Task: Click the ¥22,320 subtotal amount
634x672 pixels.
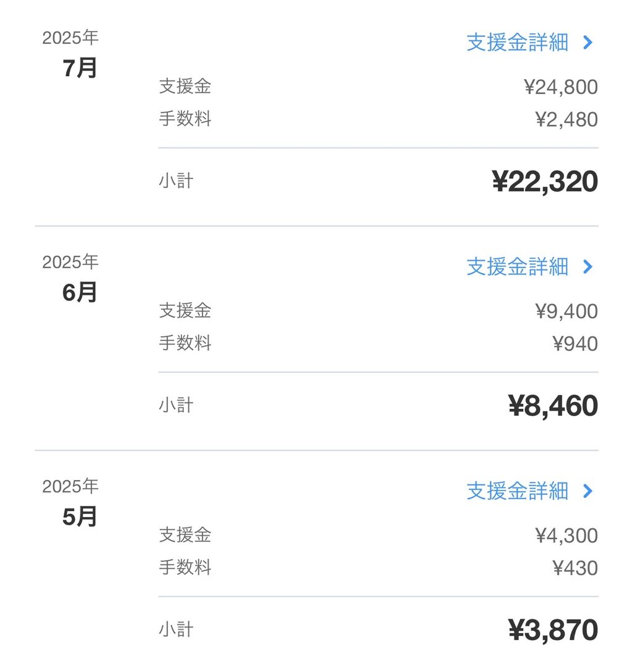Action: click(x=545, y=182)
